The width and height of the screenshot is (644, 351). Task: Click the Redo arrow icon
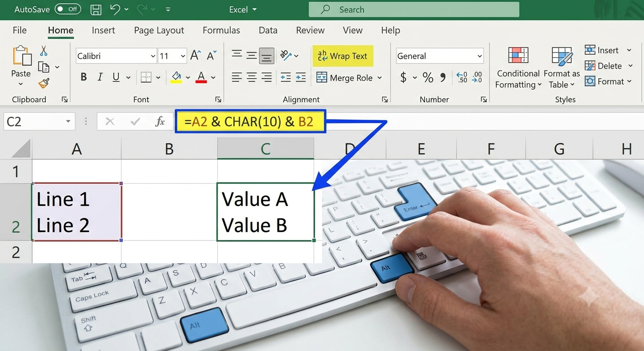coord(142,9)
